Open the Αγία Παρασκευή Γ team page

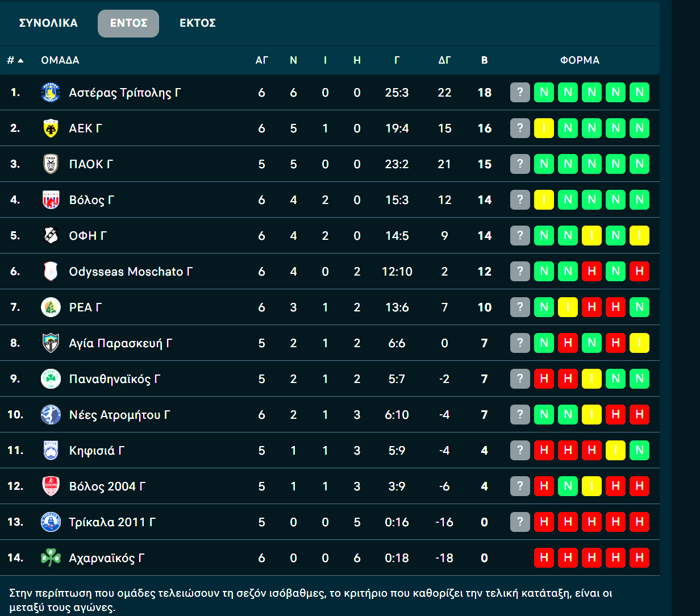pos(120,343)
